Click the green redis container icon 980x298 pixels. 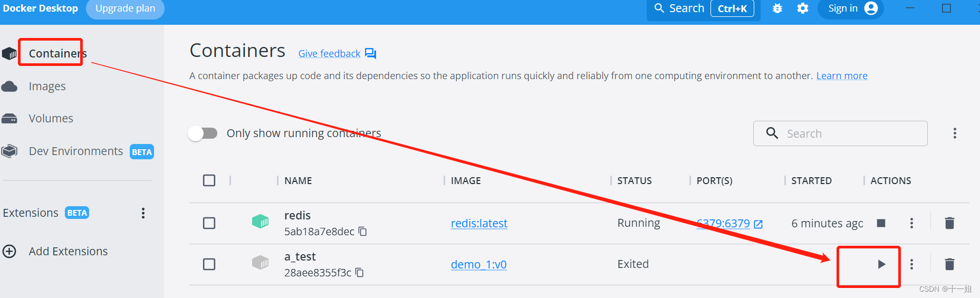(x=261, y=221)
